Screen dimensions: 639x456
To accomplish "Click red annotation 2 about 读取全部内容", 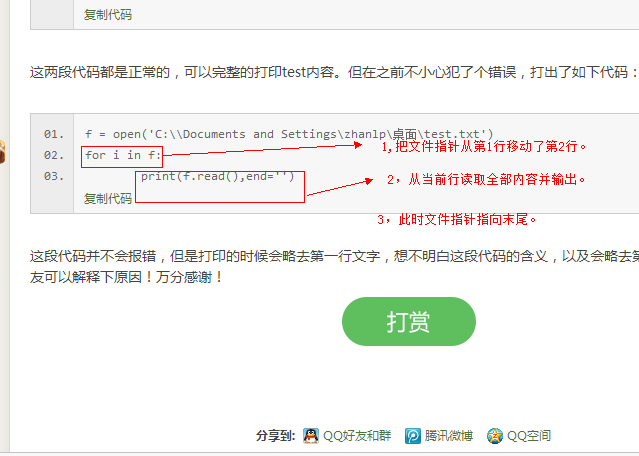I will pos(486,179).
